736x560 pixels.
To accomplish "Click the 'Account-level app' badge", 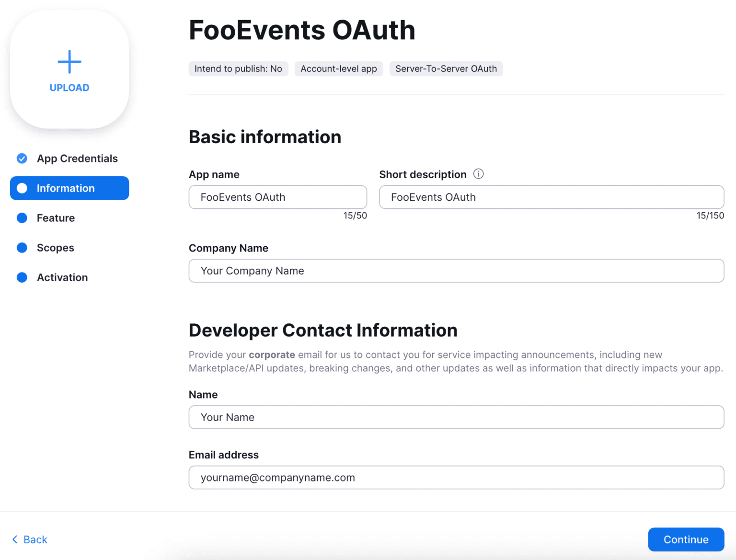I will [339, 69].
